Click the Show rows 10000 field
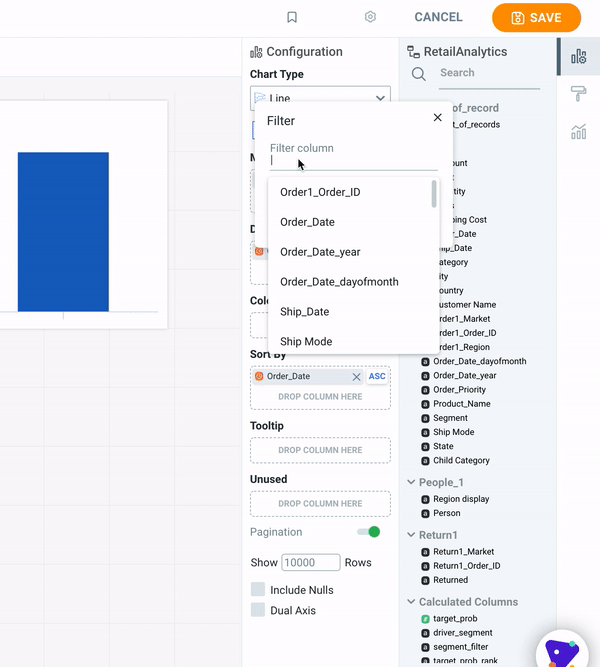Screen dimensions: 600x667 tap(311, 562)
